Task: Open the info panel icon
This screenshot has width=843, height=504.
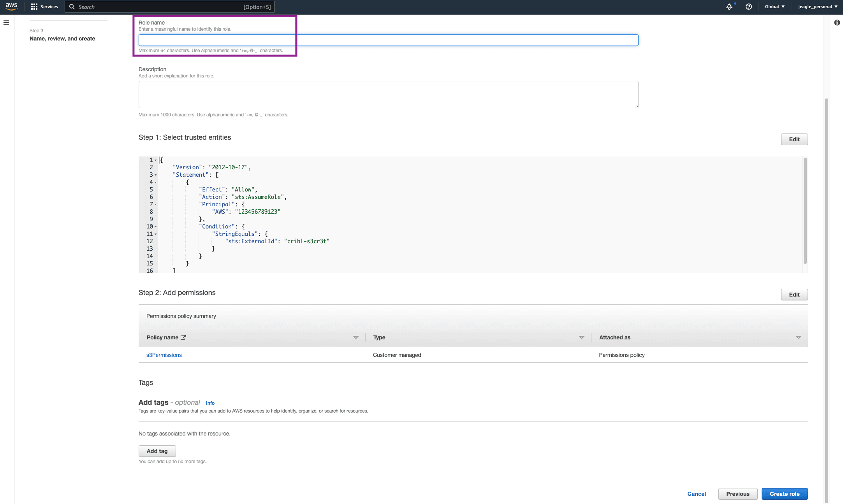Action: pos(837,23)
